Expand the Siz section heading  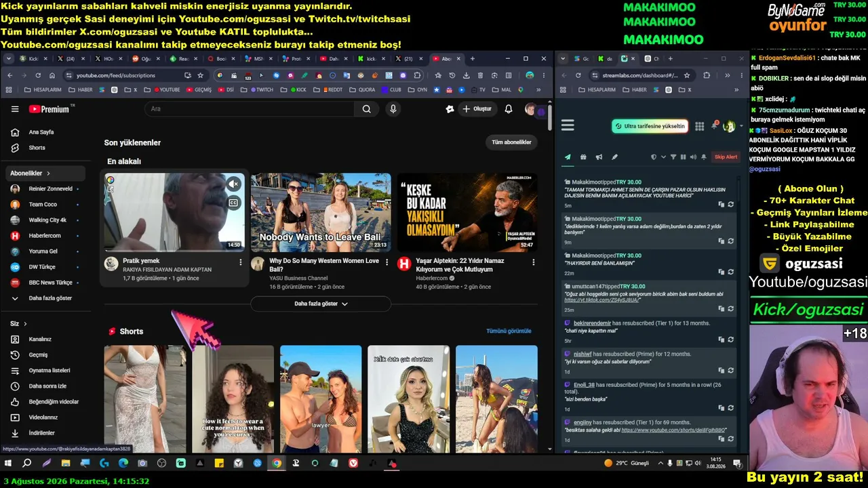pos(19,324)
